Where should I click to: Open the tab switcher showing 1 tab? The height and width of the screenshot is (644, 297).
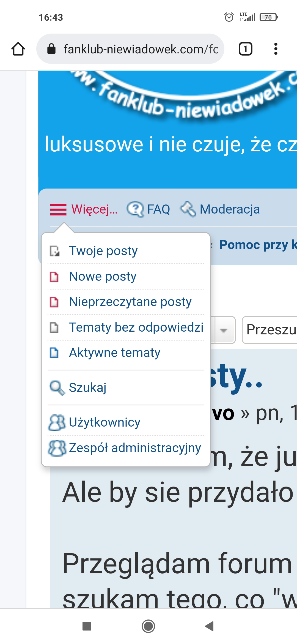(x=245, y=49)
